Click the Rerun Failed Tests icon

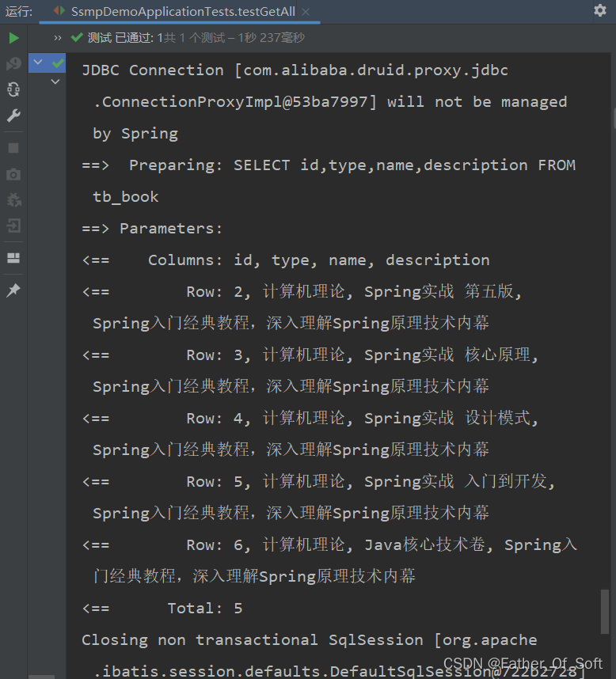[13, 63]
